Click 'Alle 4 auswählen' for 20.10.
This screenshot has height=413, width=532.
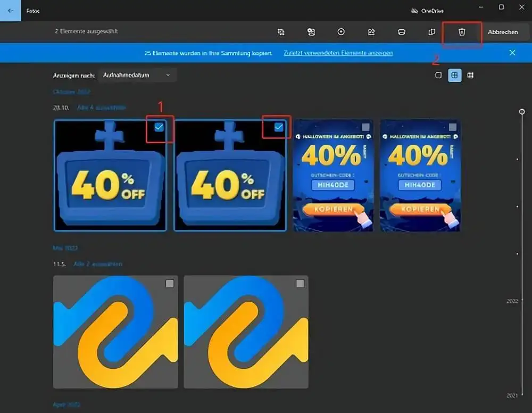click(x=102, y=108)
